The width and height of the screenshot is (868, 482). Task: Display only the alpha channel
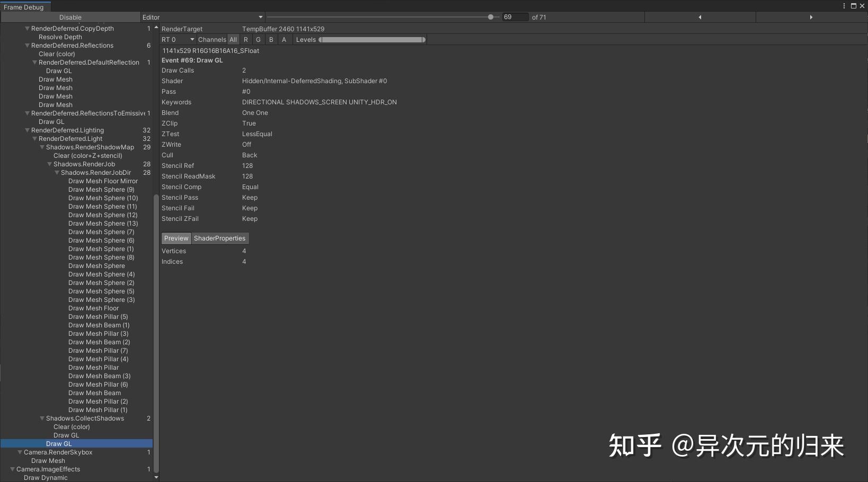point(284,39)
